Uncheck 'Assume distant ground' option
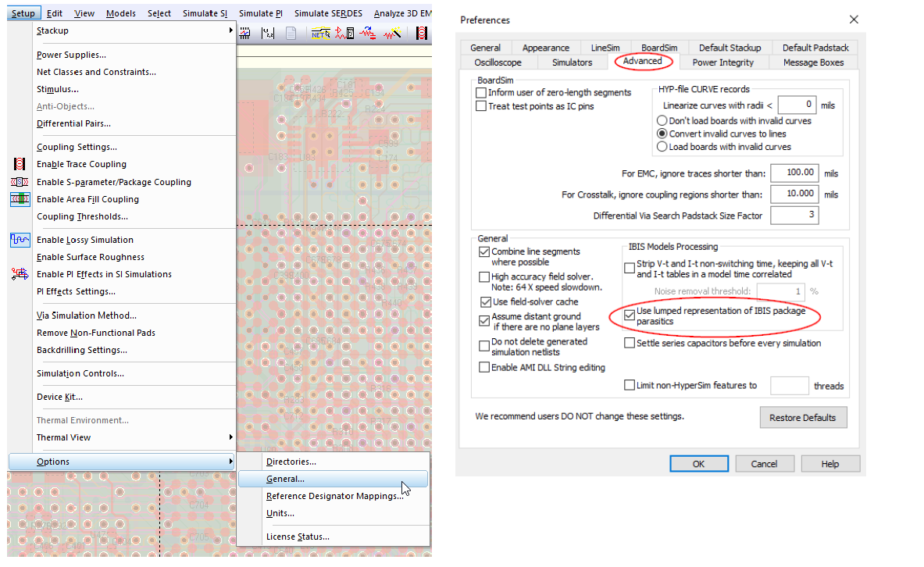 pyautogui.click(x=484, y=321)
